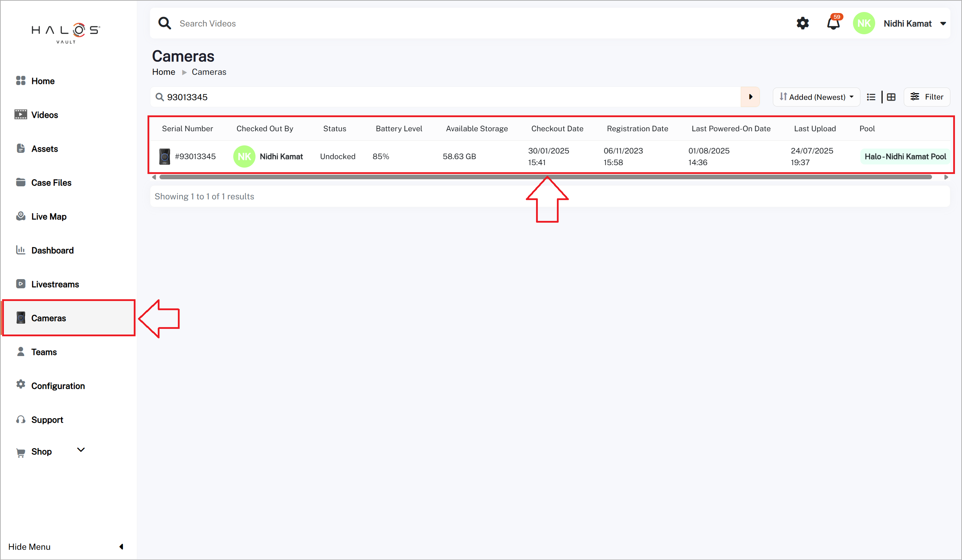This screenshot has width=962, height=560.
Task: Click the Live Map pin icon
Action: (20, 216)
